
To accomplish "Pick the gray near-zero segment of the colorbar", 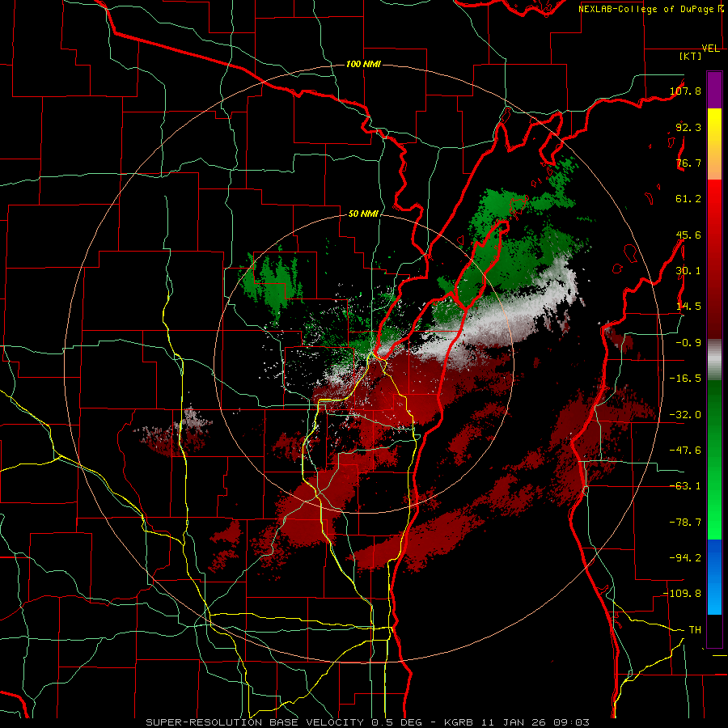I will tap(714, 360).
